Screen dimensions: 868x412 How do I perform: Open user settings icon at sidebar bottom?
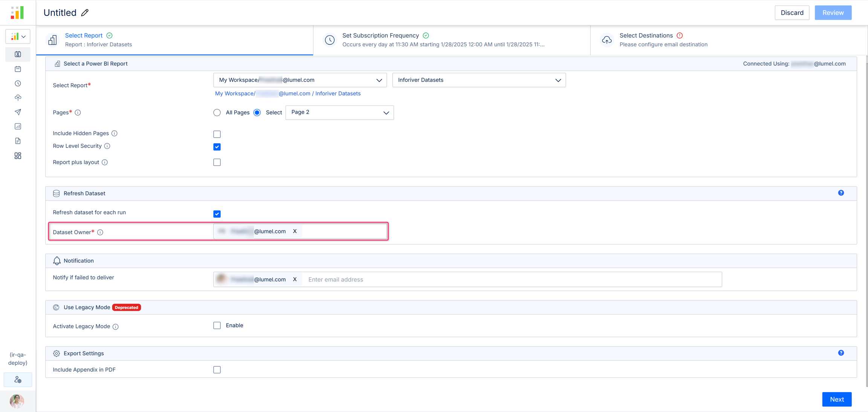tap(18, 380)
